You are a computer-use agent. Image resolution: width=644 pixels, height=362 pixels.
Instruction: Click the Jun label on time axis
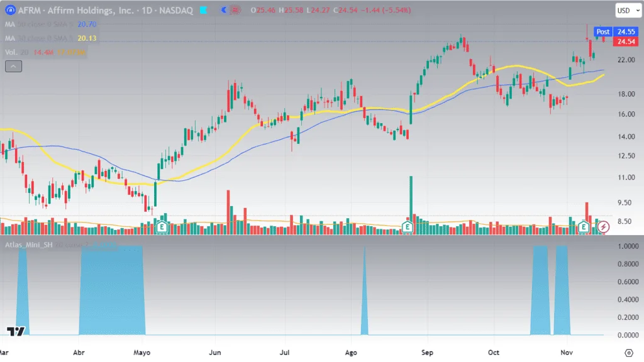(215, 353)
